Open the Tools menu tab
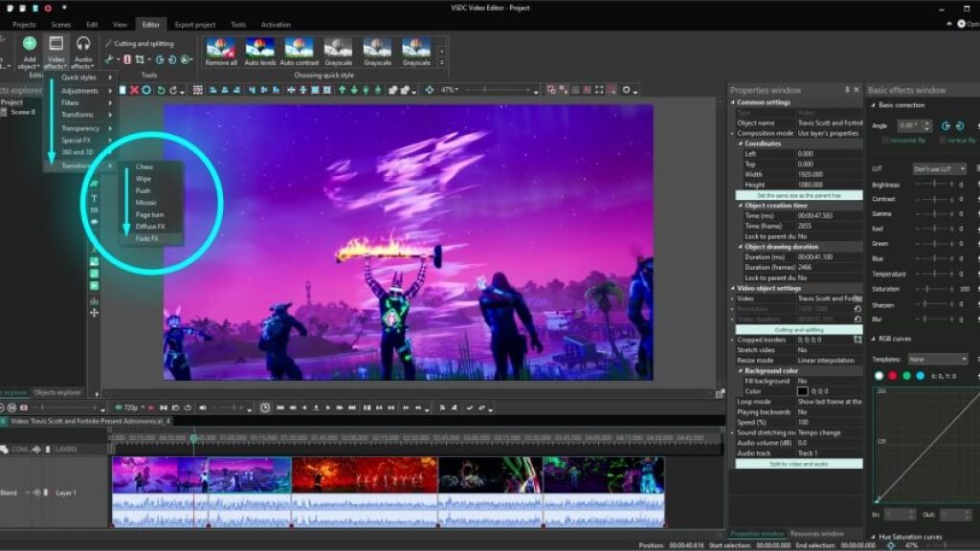The image size is (980, 551). tap(238, 25)
